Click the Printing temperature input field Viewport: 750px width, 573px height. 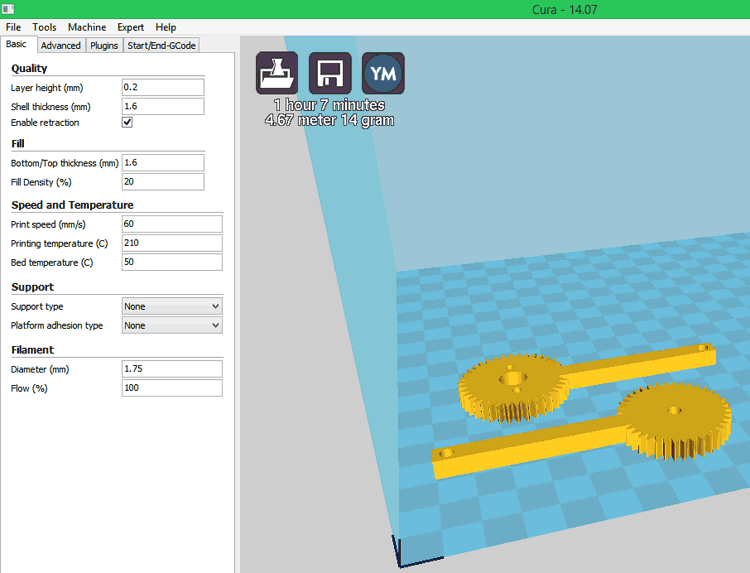[172, 243]
